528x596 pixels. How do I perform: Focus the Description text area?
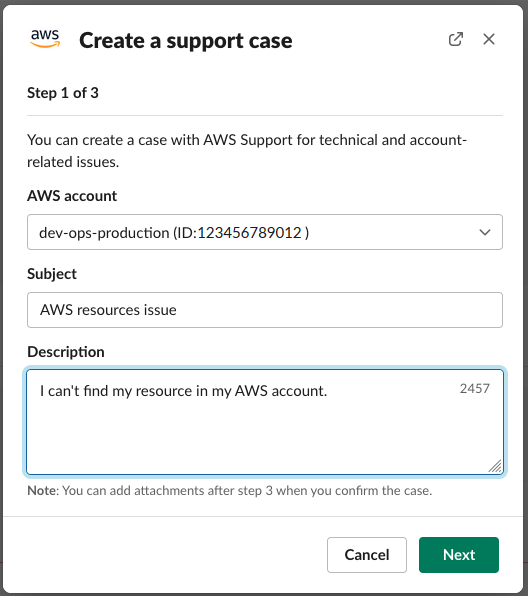[265, 422]
